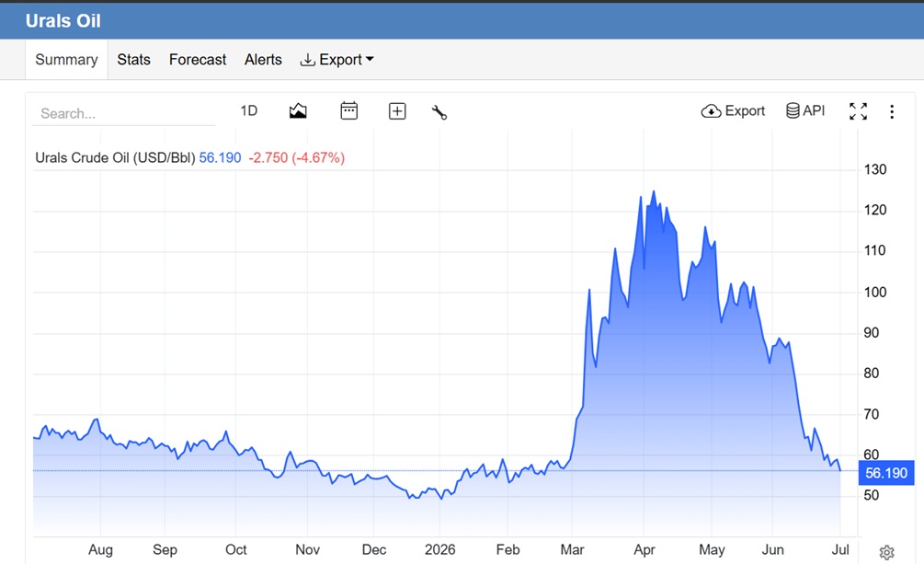The height and width of the screenshot is (564, 924).
Task: Click into the Search input field
Action: [x=123, y=113]
